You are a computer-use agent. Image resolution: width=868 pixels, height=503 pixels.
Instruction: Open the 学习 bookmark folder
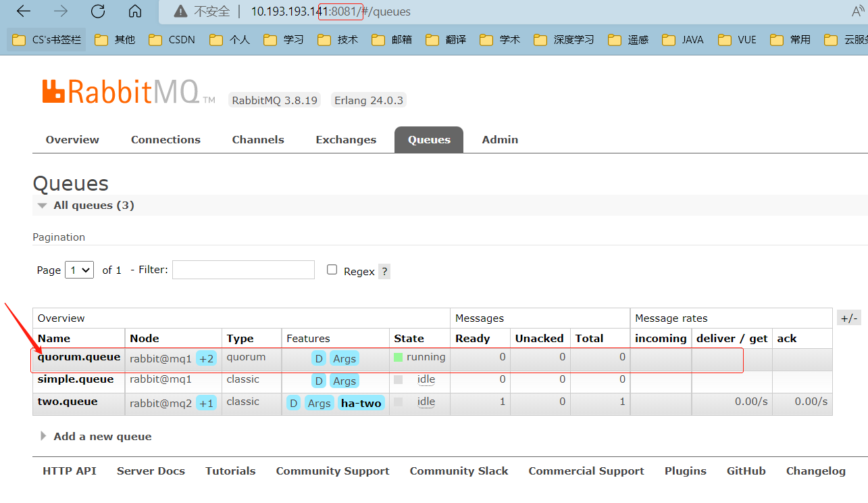(x=284, y=40)
